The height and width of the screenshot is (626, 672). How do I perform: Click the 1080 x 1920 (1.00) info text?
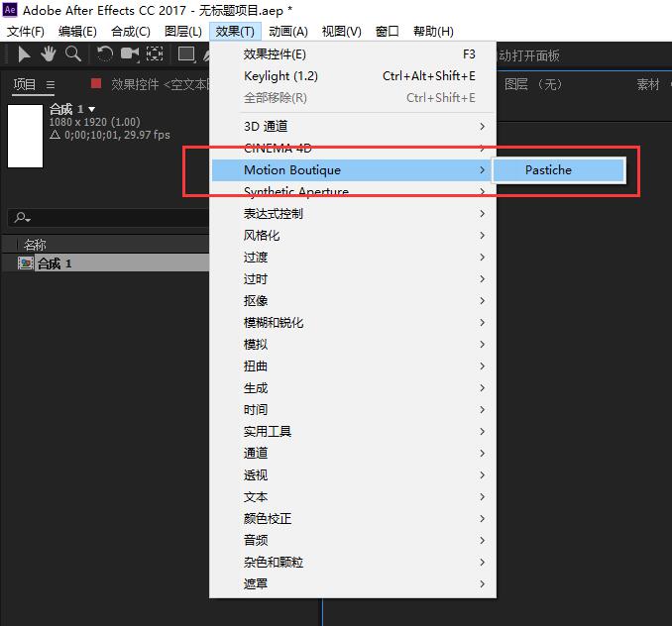pyautogui.click(x=95, y=122)
